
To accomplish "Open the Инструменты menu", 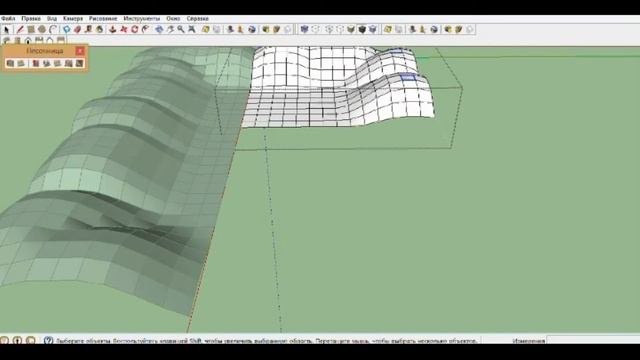I will [142, 19].
